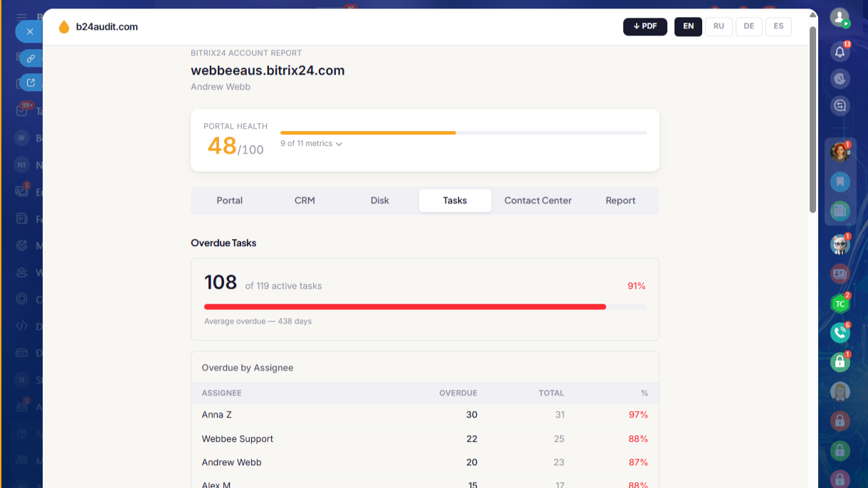
Task: Download the report as PDF
Action: [x=645, y=26]
